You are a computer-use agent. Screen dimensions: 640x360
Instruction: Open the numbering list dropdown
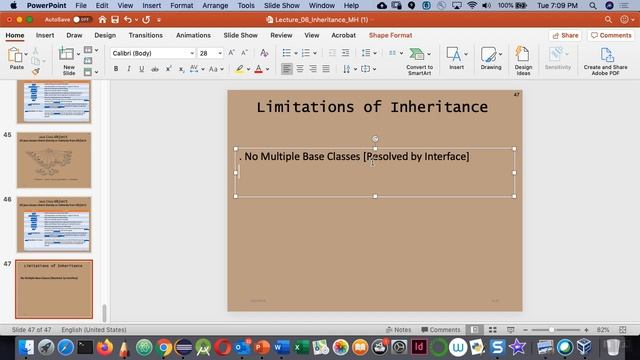click(x=315, y=53)
